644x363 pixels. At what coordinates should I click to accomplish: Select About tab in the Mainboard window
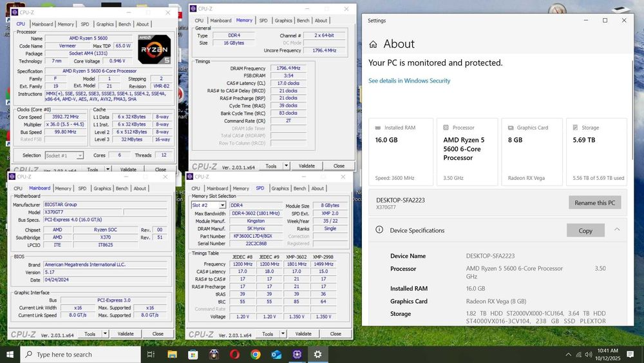point(140,188)
